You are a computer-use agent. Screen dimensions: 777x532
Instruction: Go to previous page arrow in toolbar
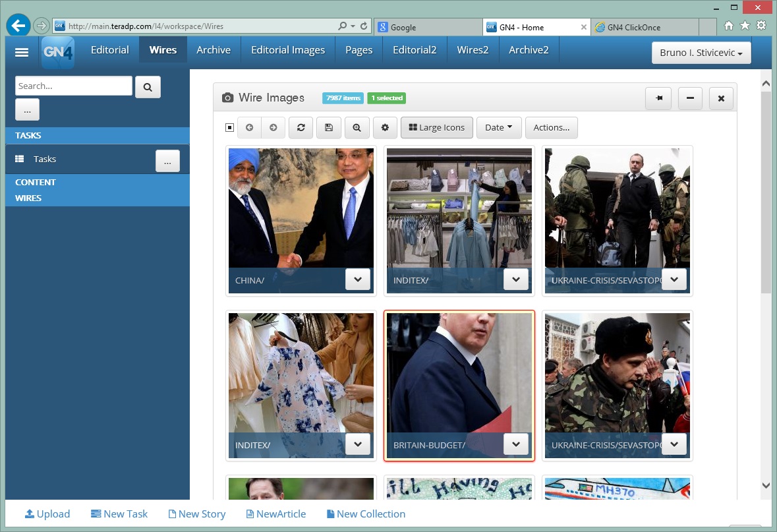coord(250,127)
